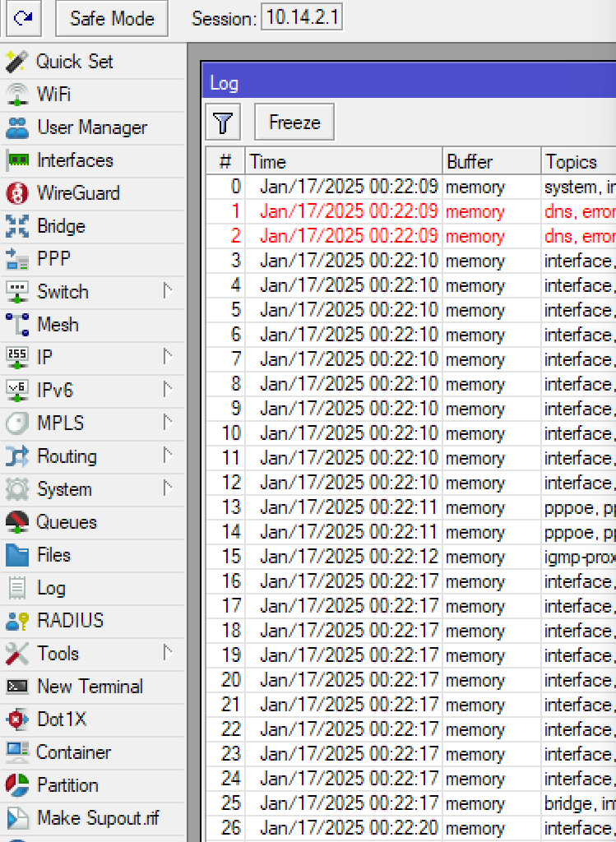The image size is (616, 842).
Task: Open the Log menu entry
Action: pos(92,588)
